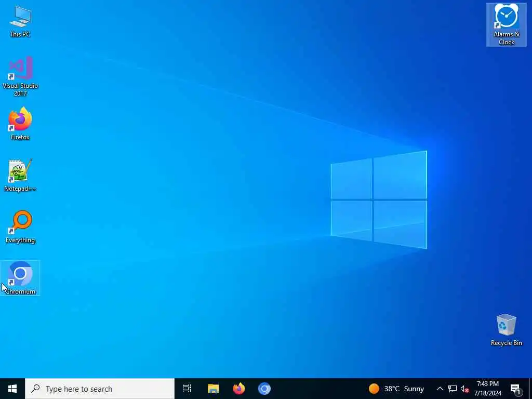532x399 pixels.
Task: Open Task View from the taskbar
Action: pyautogui.click(x=187, y=389)
